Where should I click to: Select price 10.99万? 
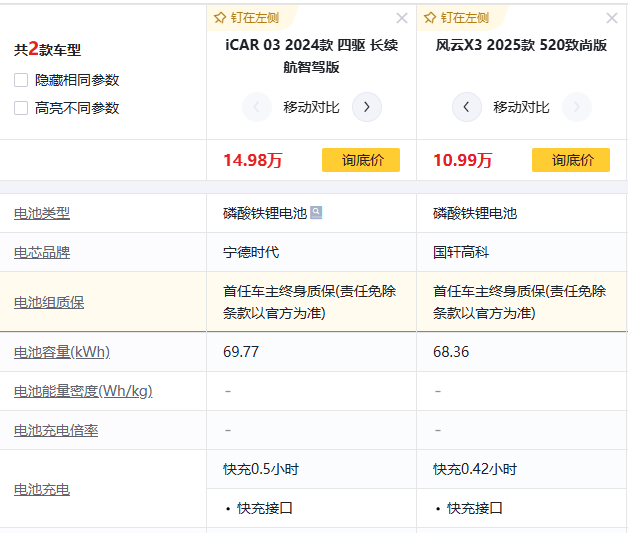(x=463, y=160)
